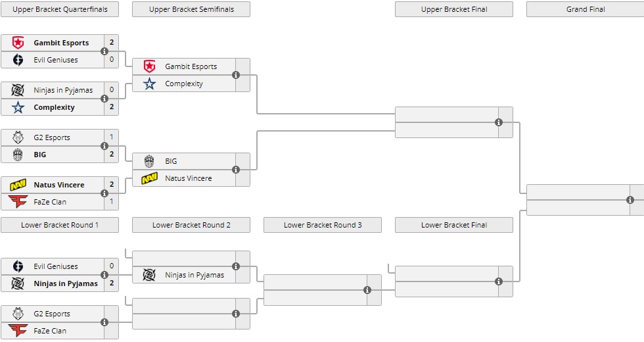This screenshot has width=644, height=342.
Task: Click the Natus Vincere logo in Upper Bracket Quarterfinals
Action: [x=18, y=185]
